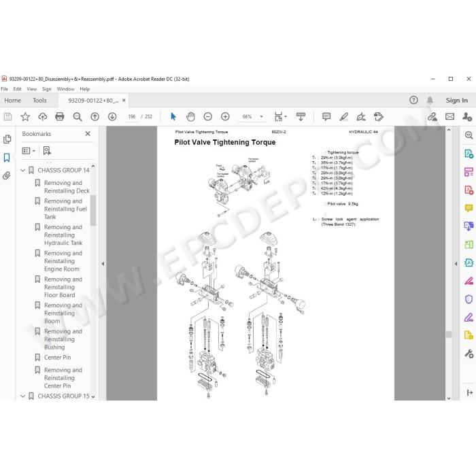Share a link to this file
Screen dimensions: 476x476
coord(432,116)
